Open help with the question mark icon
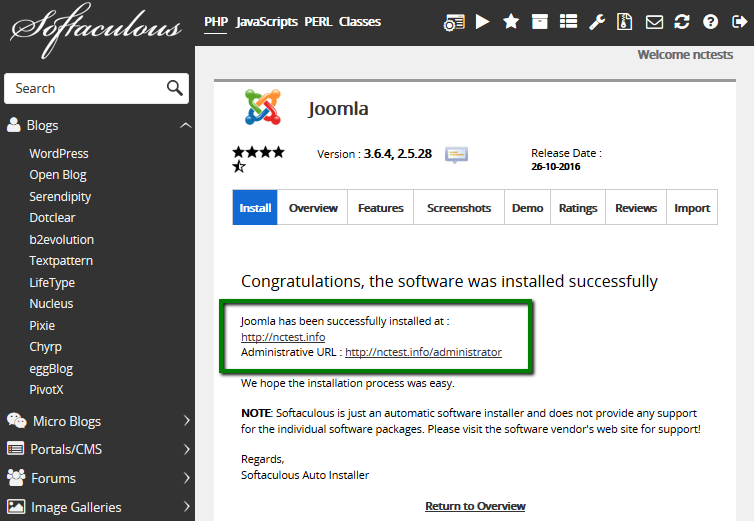Image resolution: width=754 pixels, height=521 pixels. (x=711, y=22)
